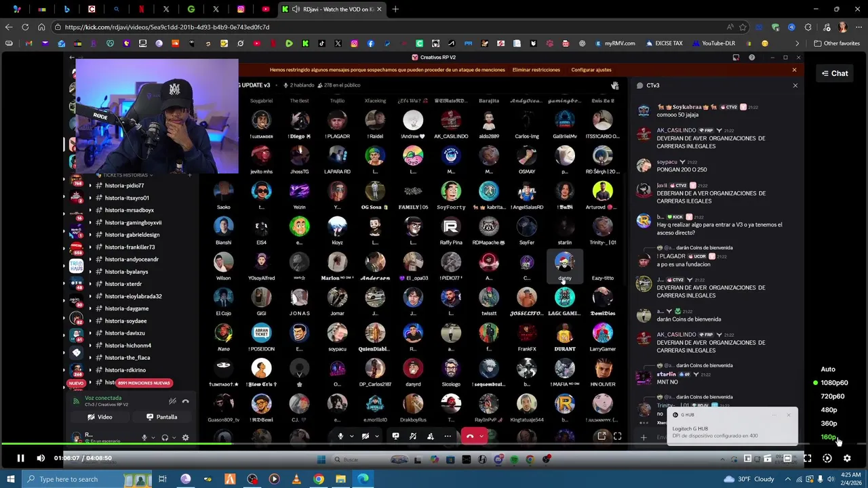Reload the page with refresh icon
Image resolution: width=868 pixels, height=488 pixels.
click(x=25, y=27)
